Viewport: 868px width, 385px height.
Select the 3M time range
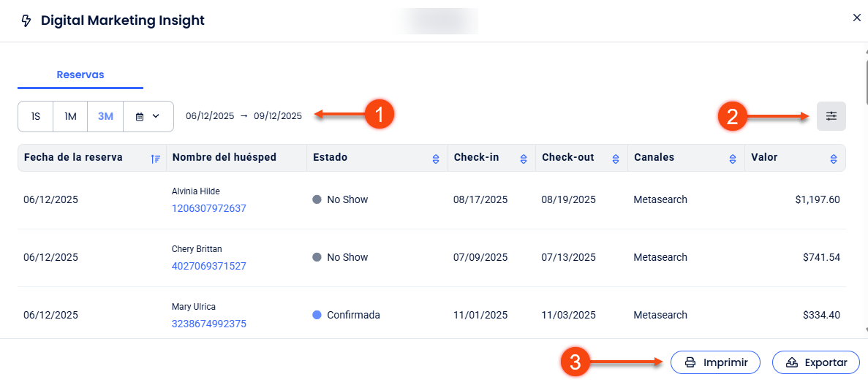tap(105, 117)
